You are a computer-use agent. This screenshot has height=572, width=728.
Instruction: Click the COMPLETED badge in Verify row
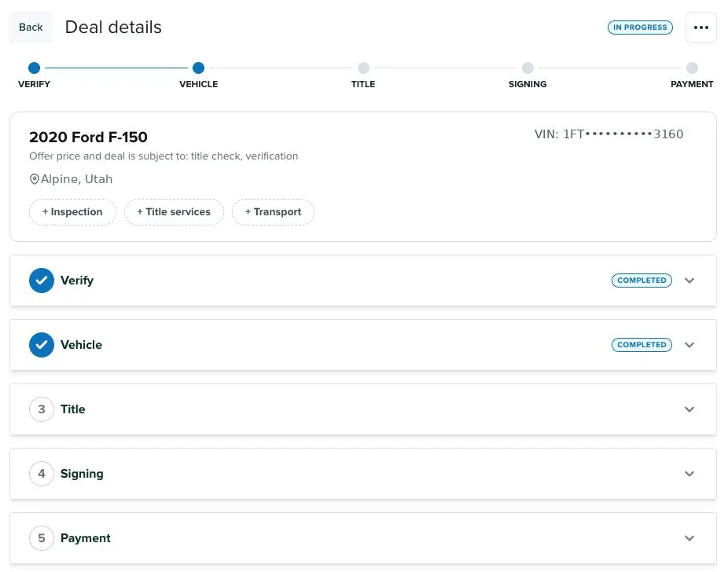[x=642, y=280]
